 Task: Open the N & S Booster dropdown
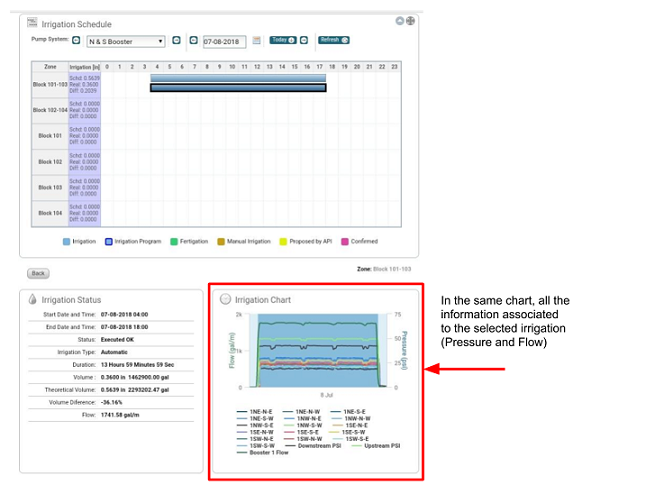(126, 41)
